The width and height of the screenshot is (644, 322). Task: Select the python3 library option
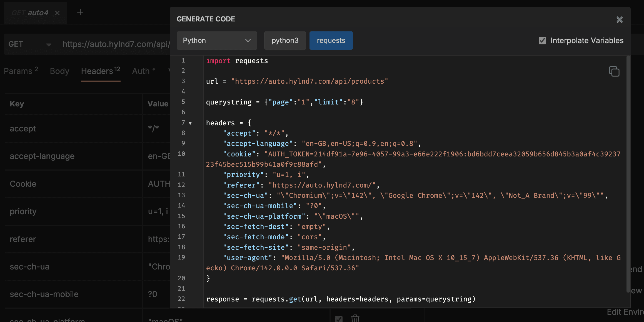click(285, 41)
